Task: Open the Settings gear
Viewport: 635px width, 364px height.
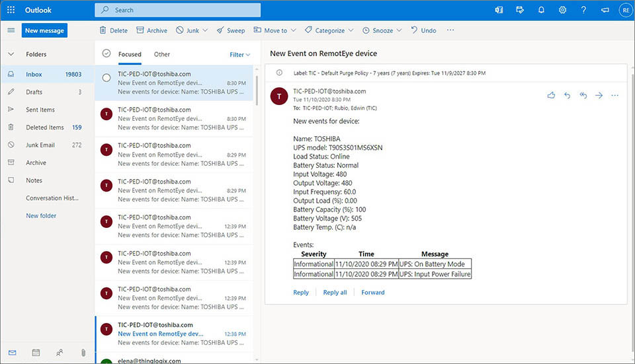Action: click(562, 10)
